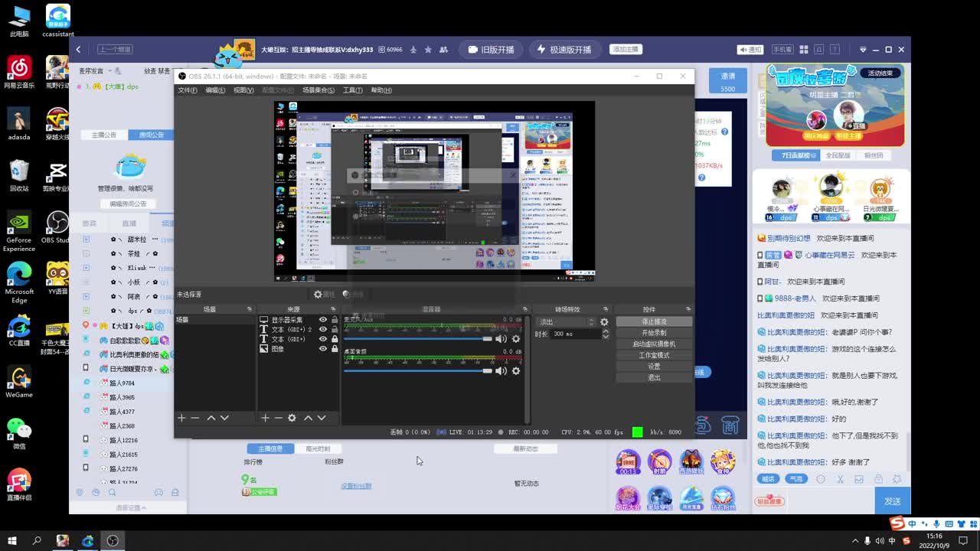This screenshot has height=551, width=980.
Task: Open the 文件(F) menu in OBS
Action: coord(188,90)
